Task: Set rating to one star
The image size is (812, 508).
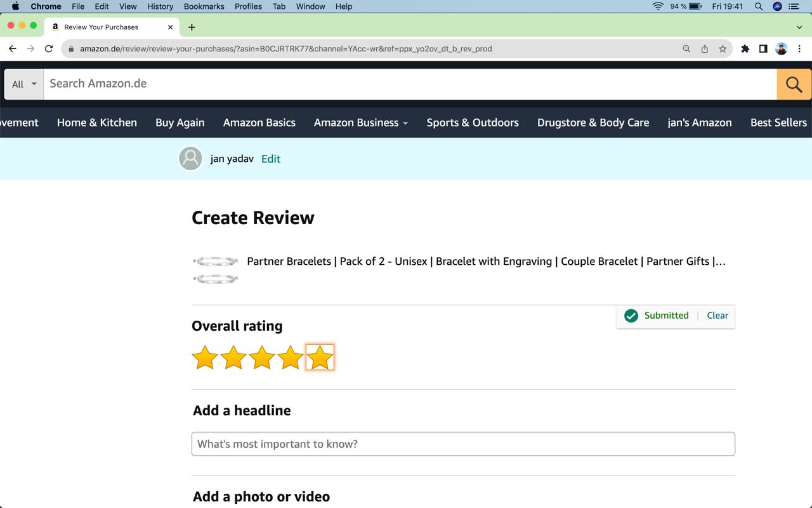Action: (205, 358)
